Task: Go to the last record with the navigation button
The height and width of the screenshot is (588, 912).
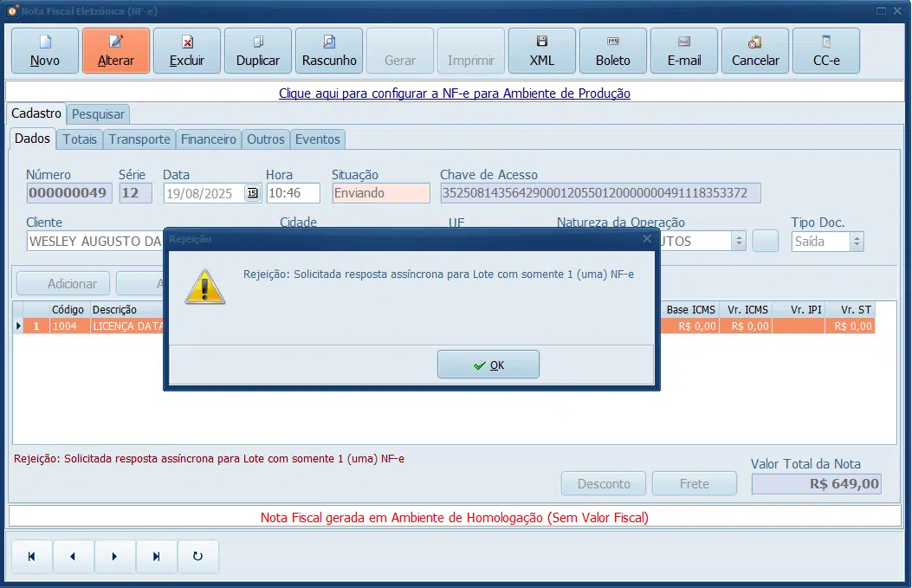Action: pos(156,557)
